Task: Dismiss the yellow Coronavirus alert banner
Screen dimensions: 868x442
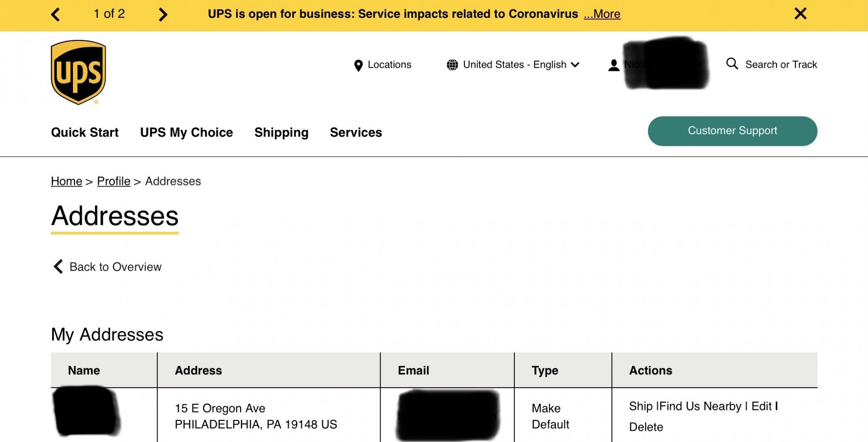Action: 800,14
